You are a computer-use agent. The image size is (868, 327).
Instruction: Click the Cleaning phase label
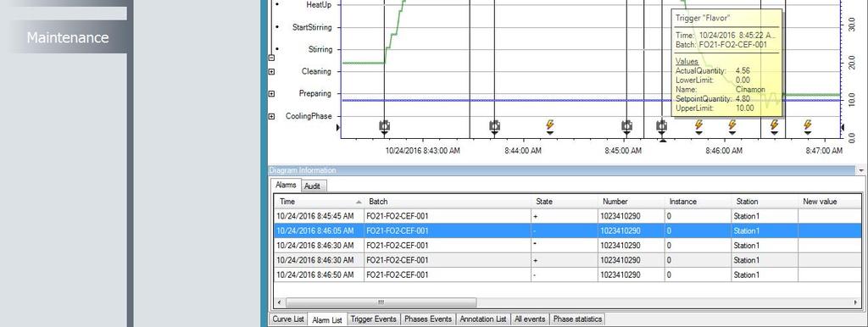click(316, 71)
